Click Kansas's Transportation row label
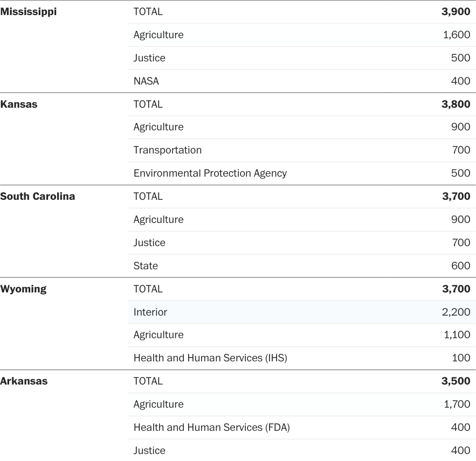The height and width of the screenshot is (461, 476). pyautogui.click(x=168, y=150)
